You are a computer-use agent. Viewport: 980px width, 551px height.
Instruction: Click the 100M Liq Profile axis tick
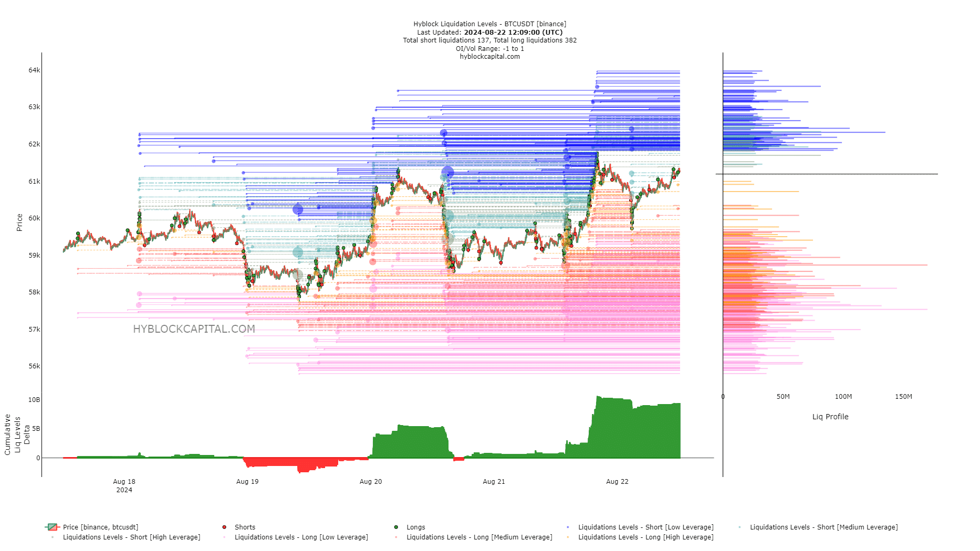point(843,396)
